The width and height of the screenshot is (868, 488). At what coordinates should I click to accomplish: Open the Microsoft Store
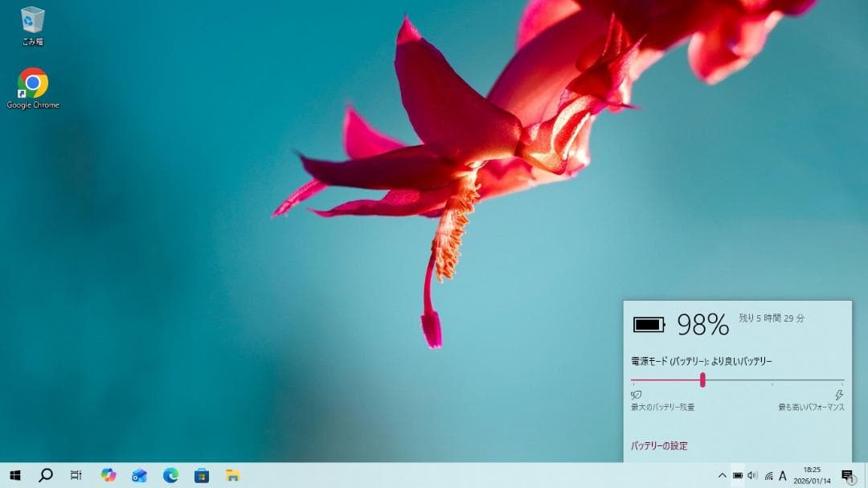(203, 476)
